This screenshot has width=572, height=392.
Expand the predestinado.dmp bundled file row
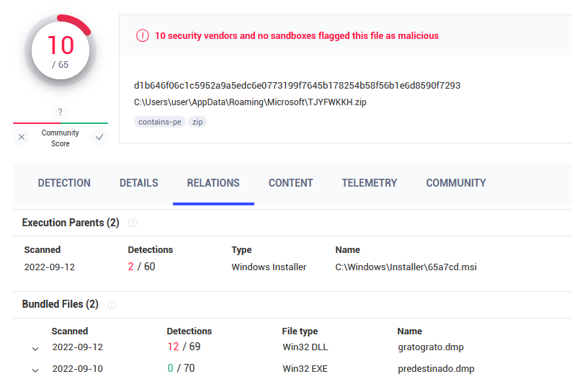(35, 370)
